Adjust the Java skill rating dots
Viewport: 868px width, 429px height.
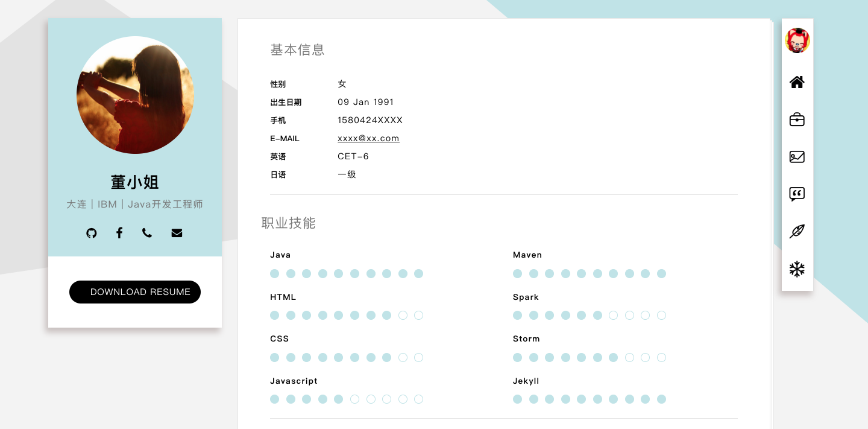click(x=347, y=273)
